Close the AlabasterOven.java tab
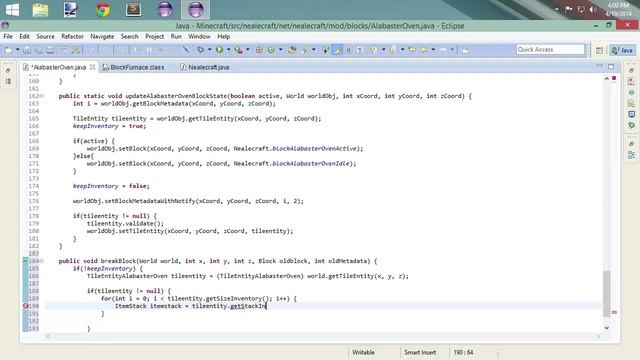The width and height of the screenshot is (640, 360). (x=93, y=67)
